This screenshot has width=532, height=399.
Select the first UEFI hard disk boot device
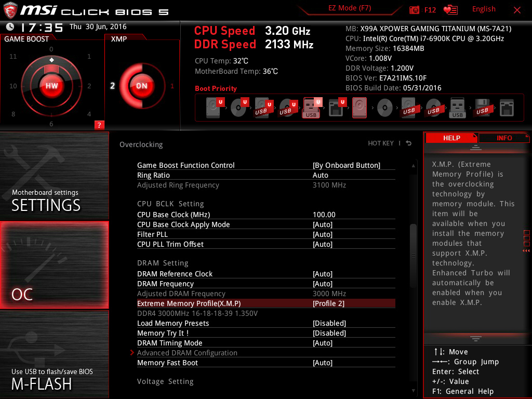coord(215,108)
